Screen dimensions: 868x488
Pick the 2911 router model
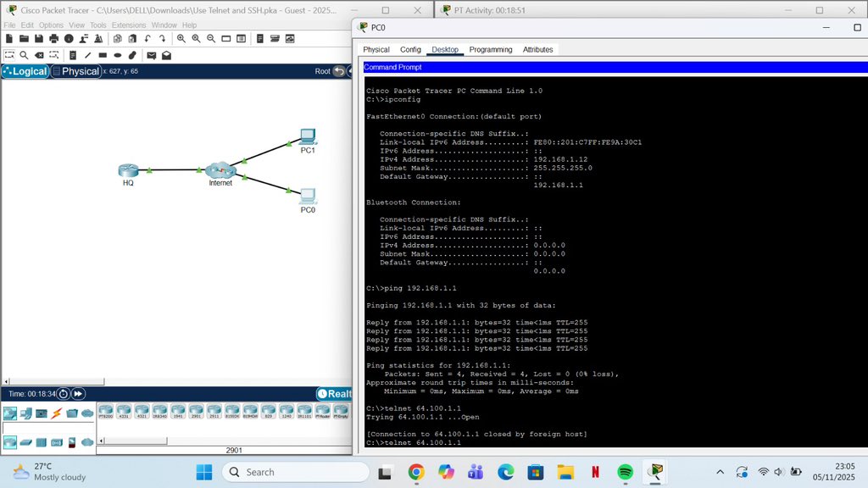click(214, 412)
